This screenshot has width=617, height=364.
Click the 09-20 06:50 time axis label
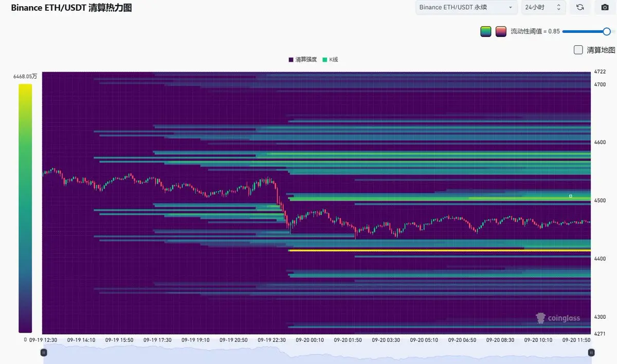pos(462,340)
